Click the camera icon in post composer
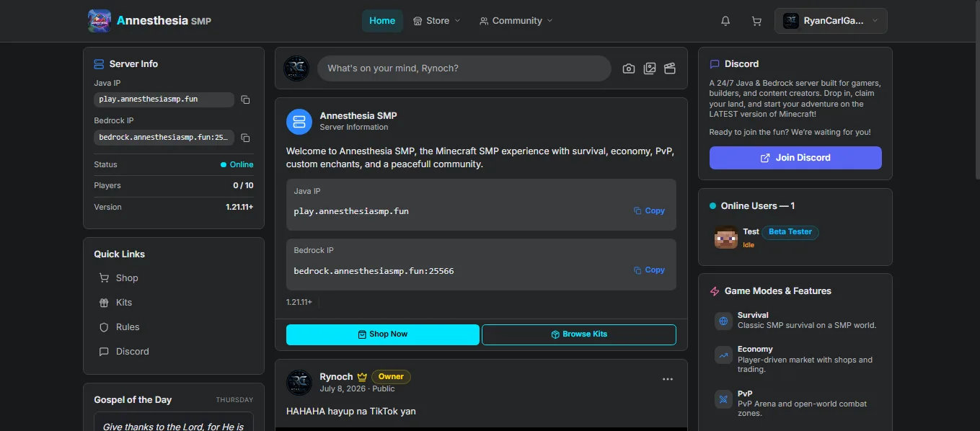 click(x=629, y=68)
